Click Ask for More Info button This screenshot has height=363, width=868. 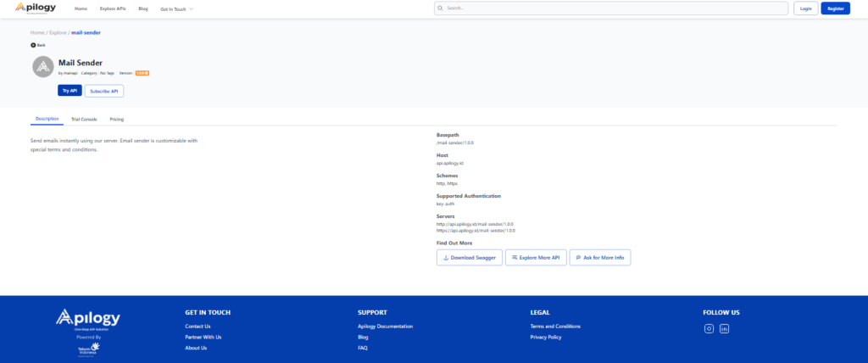click(x=600, y=257)
